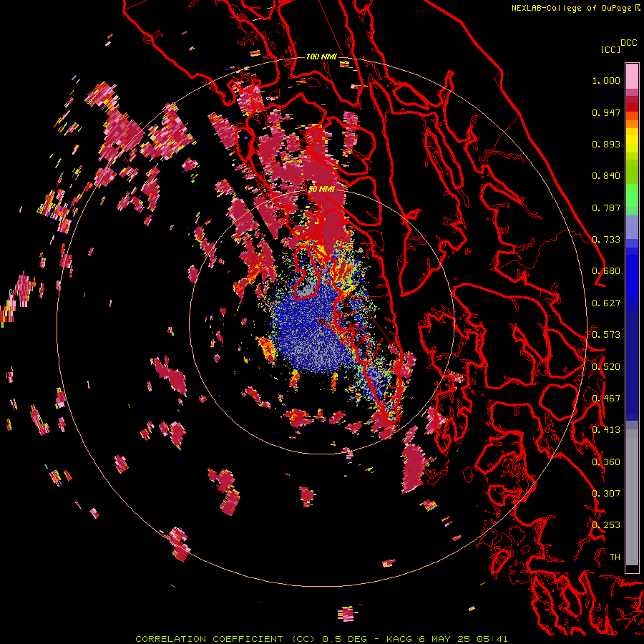The width and height of the screenshot is (644, 644).
Task: Click the 0.360 scale value
Action: (x=606, y=462)
